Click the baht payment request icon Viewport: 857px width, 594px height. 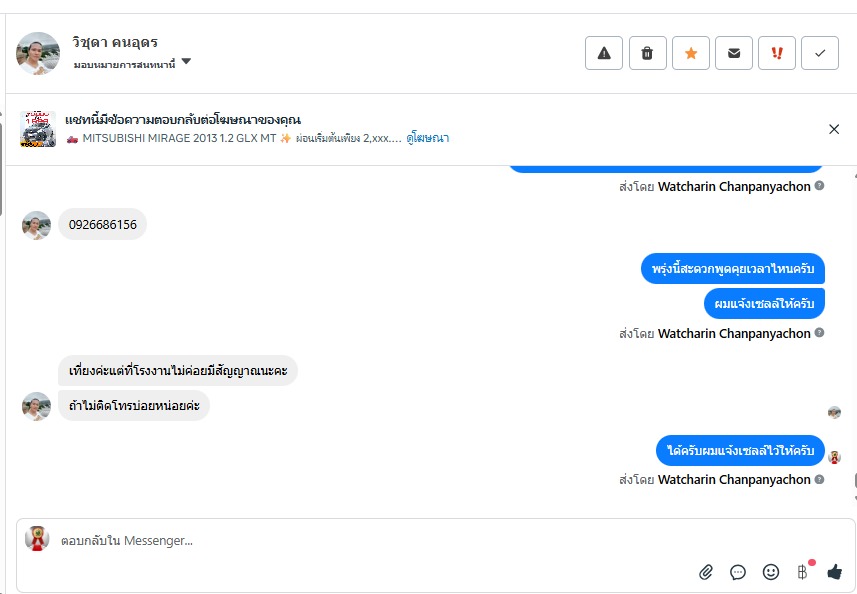pos(802,572)
